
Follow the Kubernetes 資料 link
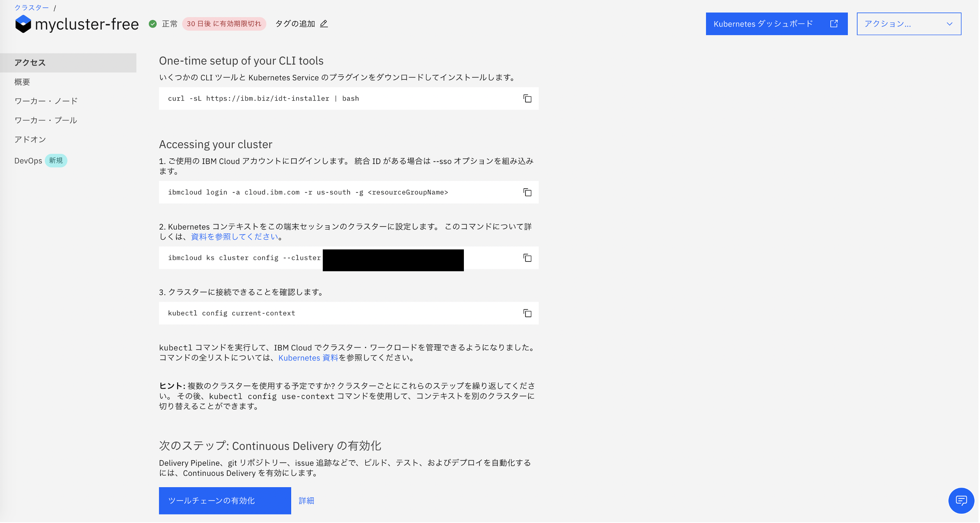(x=308, y=358)
